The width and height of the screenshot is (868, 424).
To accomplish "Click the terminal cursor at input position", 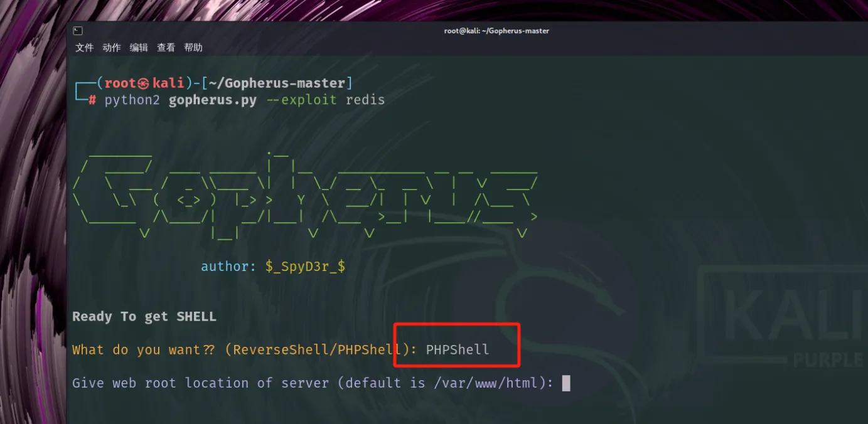I will point(566,383).
